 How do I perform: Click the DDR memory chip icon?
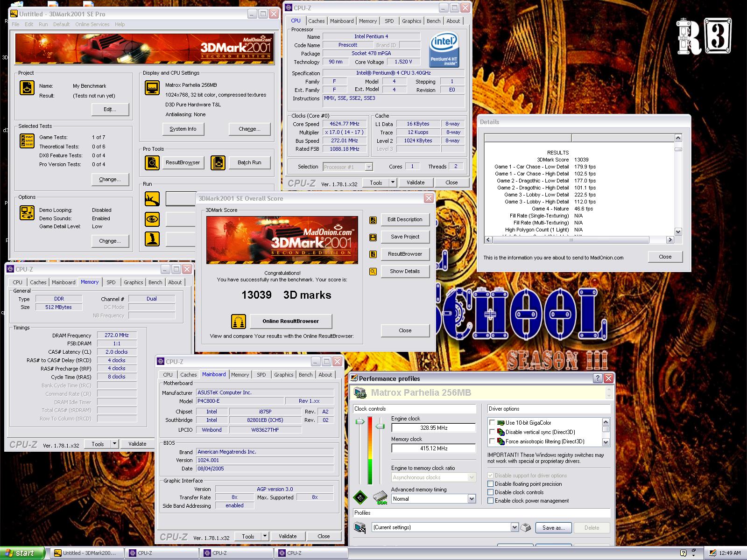(x=381, y=498)
